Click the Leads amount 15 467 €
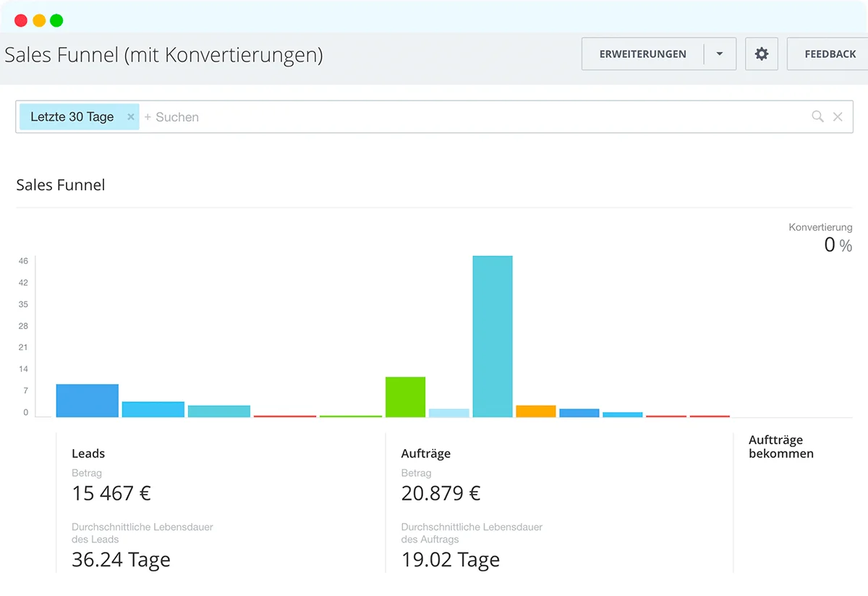Viewport: 868px width, 596px height. [111, 493]
